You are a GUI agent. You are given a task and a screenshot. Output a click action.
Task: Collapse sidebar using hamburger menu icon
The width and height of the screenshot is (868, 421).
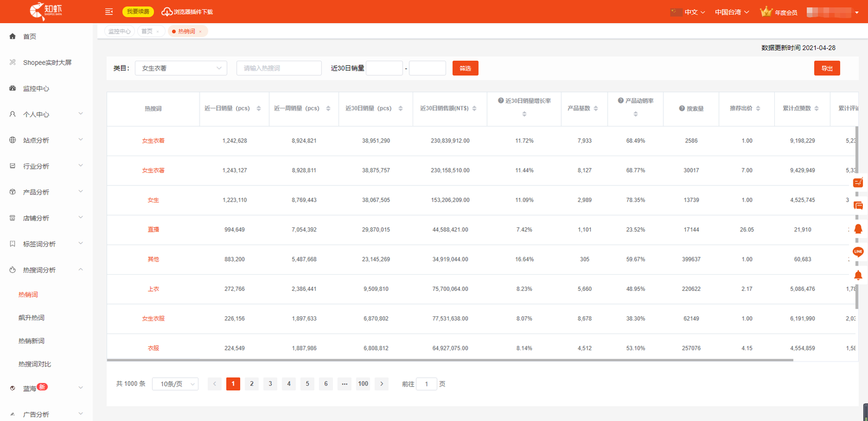pos(109,12)
